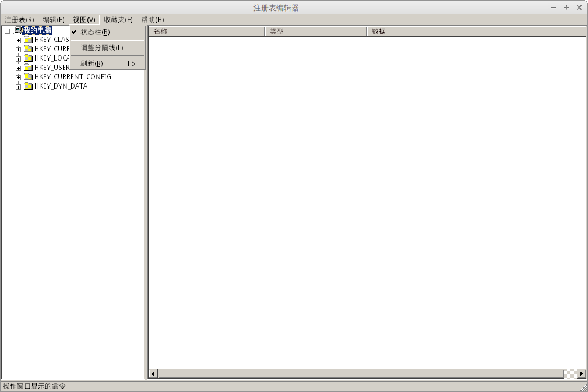This screenshot has height=392, width=588.
Task: Close the 注册表编辑器 window
Action: pos(579,8)
